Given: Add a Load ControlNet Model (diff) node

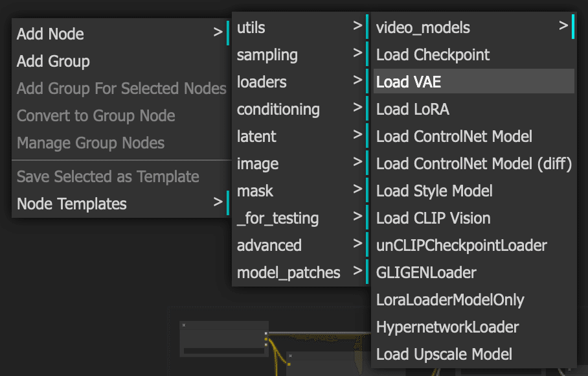Looking at the screenshot, I should point(474,163).
